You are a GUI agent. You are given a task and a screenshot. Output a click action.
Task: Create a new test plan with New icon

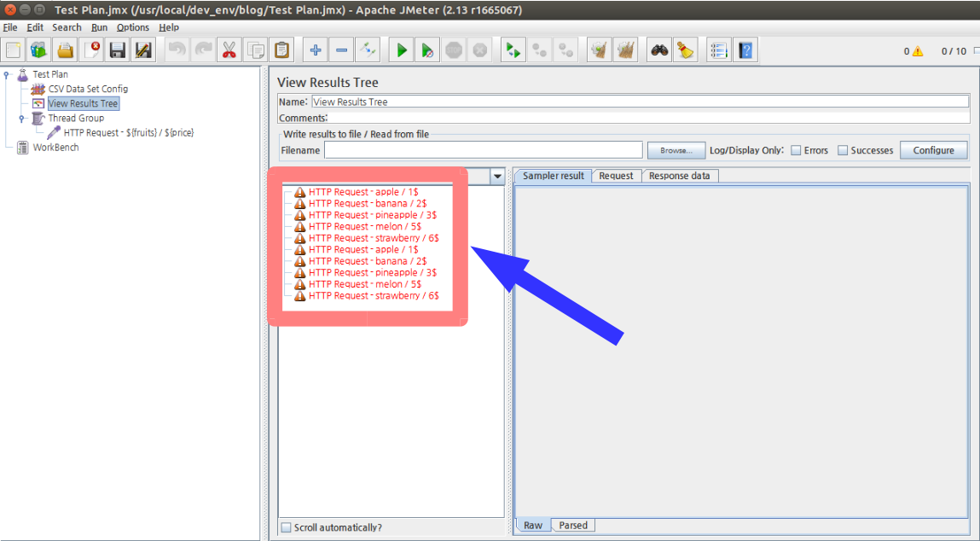pyautogui.click(x=13, y=50)
